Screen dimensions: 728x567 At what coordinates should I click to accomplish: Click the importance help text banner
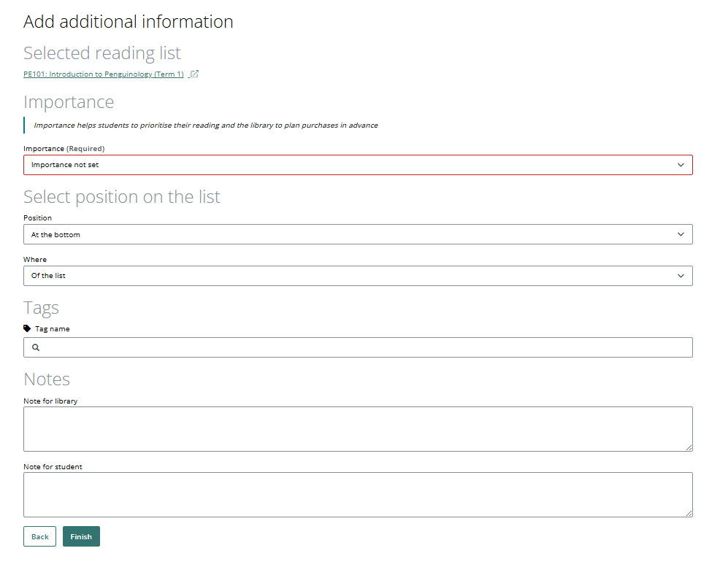pos(201,125)
